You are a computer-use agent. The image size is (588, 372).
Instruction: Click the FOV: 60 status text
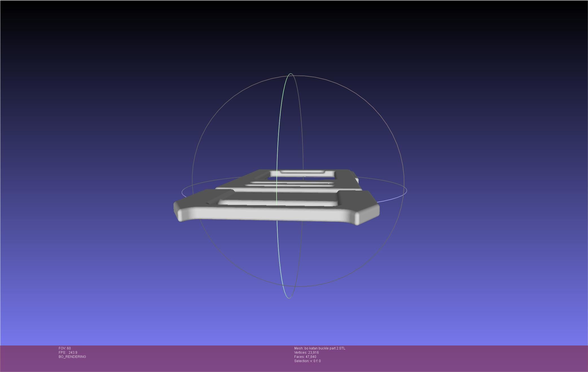65,348
